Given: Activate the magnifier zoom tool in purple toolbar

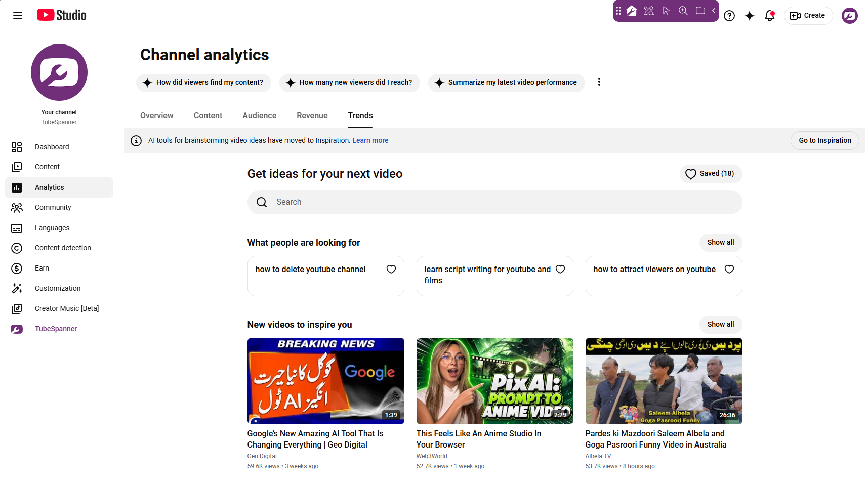Looking at the screenshot, I should click(x=683, y=11).
